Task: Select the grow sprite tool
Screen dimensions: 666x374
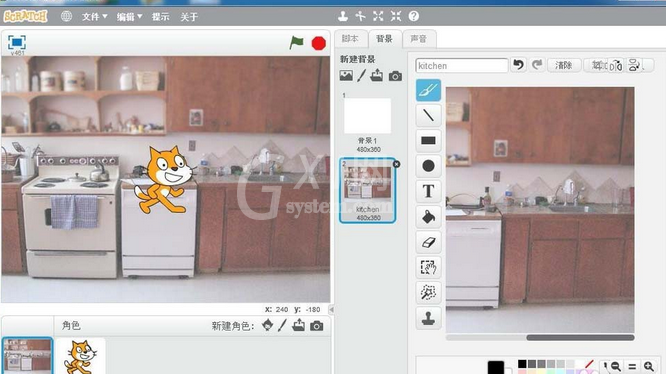Action: pyautogui.click(x=378, y=16)
